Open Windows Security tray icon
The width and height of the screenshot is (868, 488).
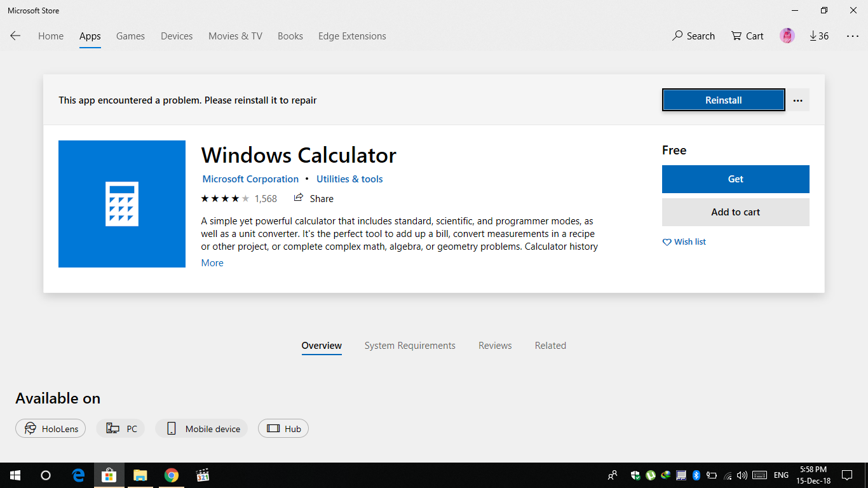[x=635, y=475]
